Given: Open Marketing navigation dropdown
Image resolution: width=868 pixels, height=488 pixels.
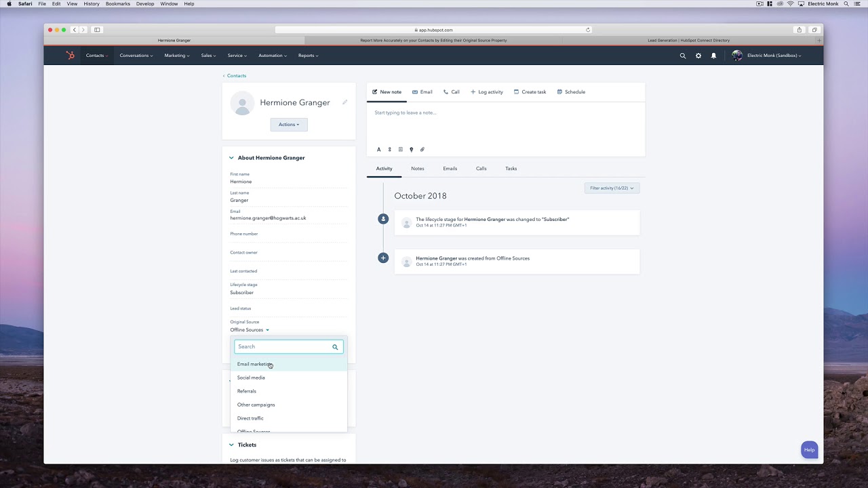Looking at the screenshot, I should click(177, 56).
